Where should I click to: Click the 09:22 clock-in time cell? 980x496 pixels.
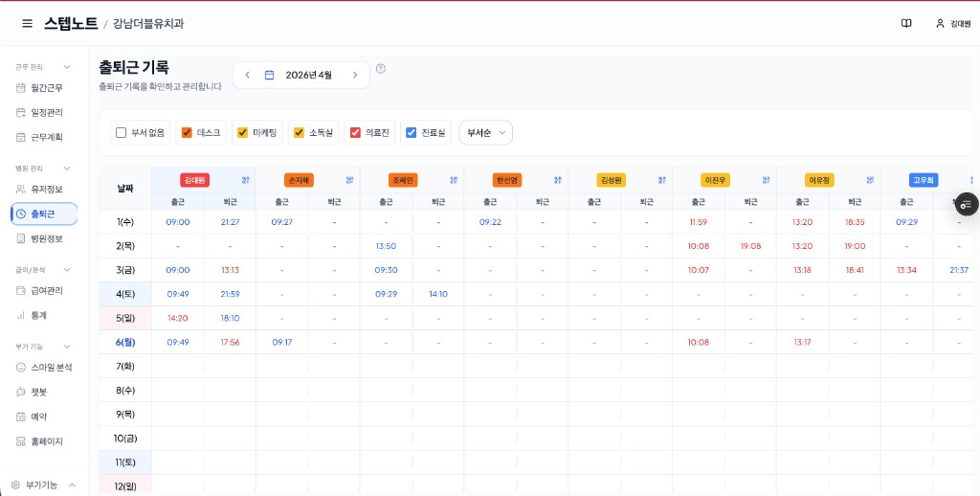point(491,222)
